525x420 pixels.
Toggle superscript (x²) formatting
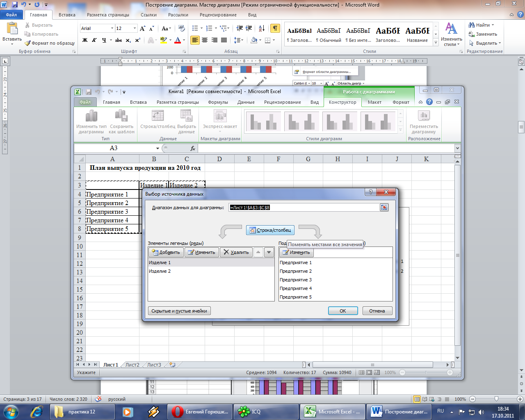coord(137,40)
